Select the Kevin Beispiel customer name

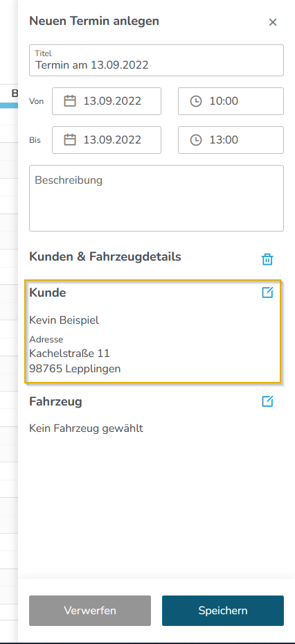pyautogui.click(x=64, y=320)
